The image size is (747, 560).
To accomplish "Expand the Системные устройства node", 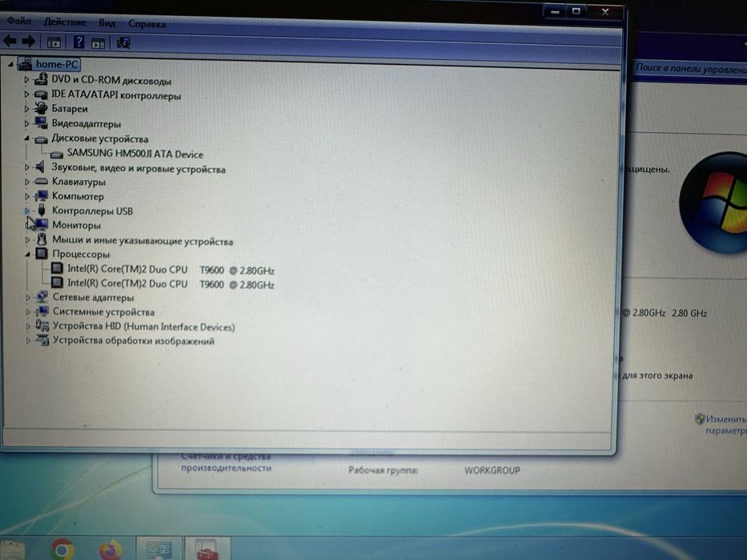I will [28, 312].
